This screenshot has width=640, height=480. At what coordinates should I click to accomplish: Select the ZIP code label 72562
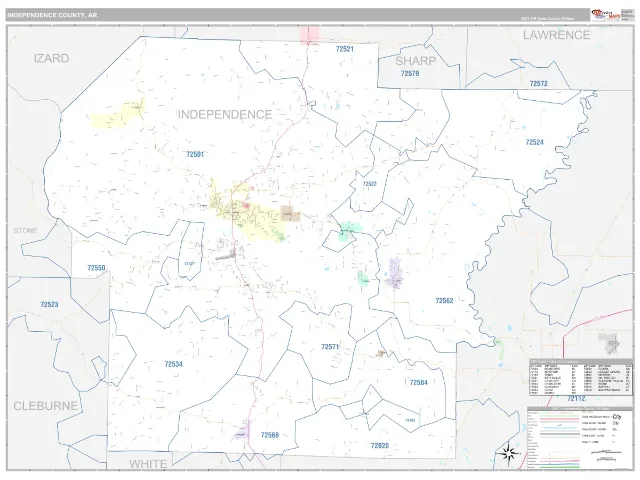(444, 301)
